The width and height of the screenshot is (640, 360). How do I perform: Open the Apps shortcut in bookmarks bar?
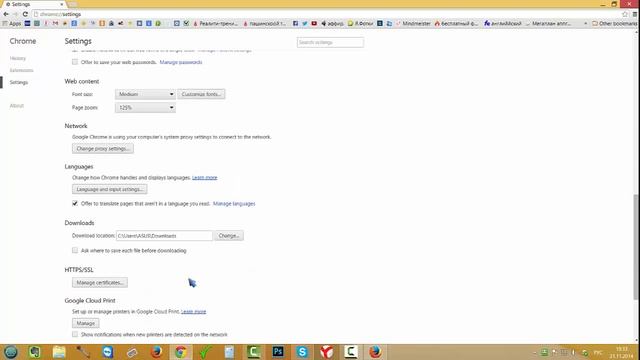coord(12,24)
